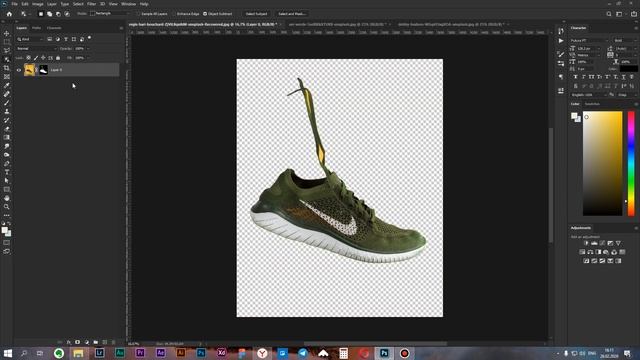
Task: Enable Enhance Edge checkbox
Action: tap(174, 14)
